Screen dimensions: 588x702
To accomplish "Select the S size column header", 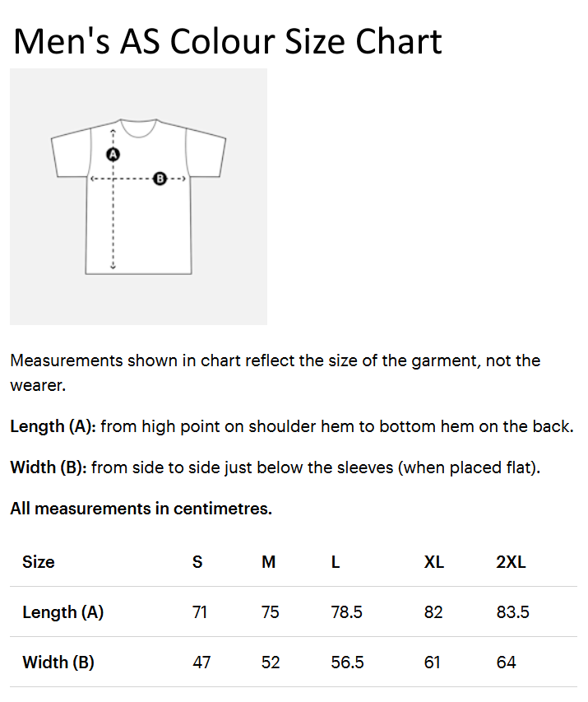I will 197,562.
